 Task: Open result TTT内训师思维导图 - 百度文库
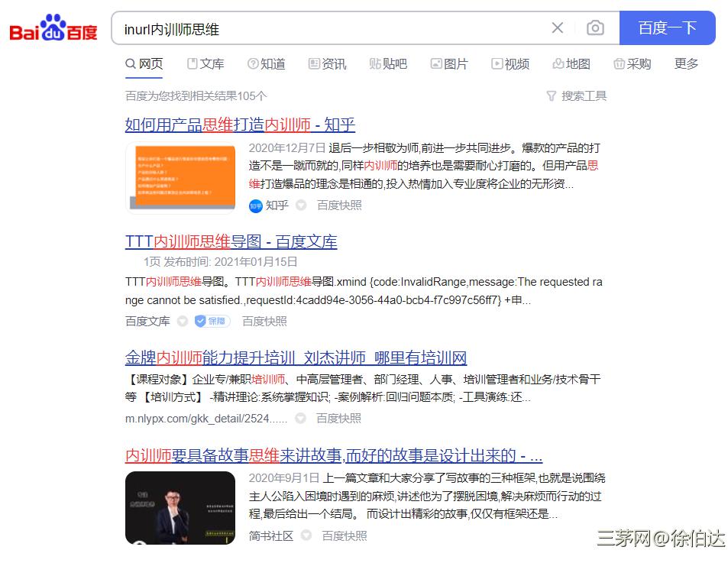coord(231,242)
